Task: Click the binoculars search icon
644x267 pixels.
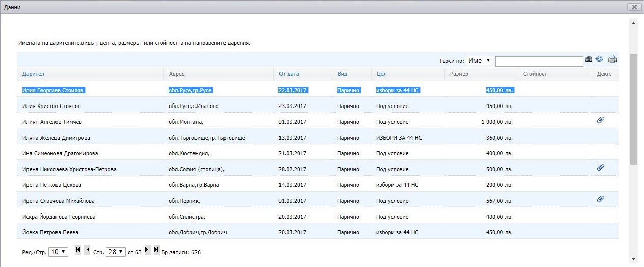Action: 589,59
